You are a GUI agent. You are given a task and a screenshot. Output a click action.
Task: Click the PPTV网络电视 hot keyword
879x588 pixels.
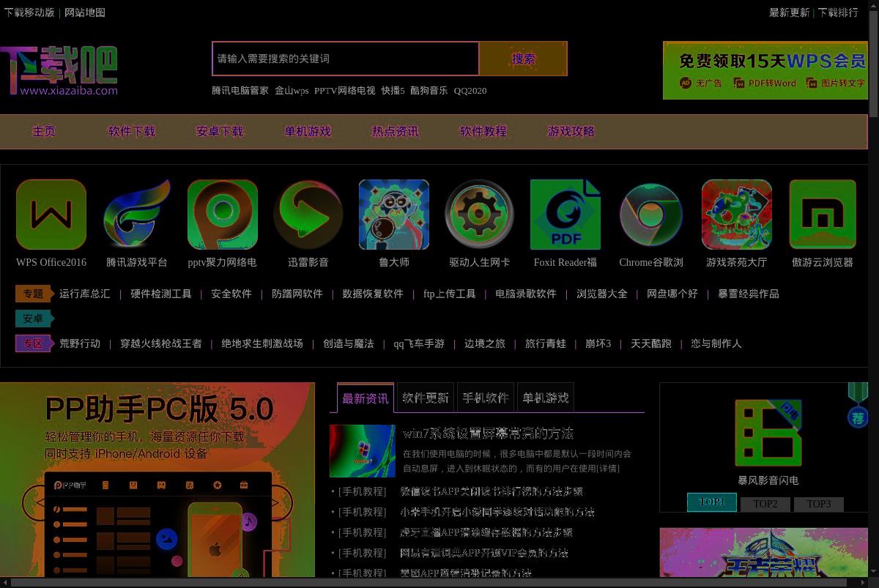click(x=344, y=91)
